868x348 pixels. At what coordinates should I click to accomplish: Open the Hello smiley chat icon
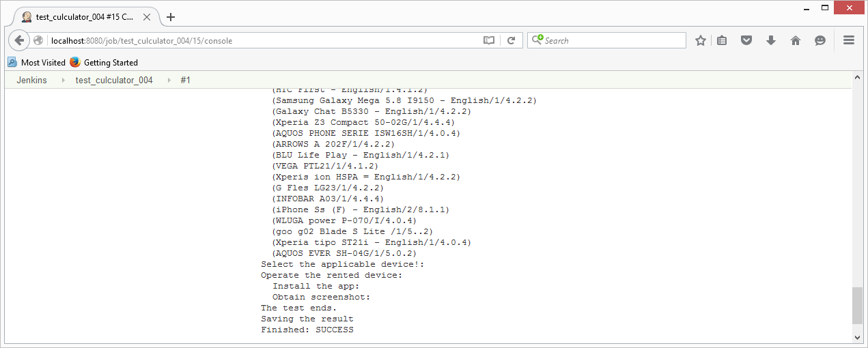(820, 40)
